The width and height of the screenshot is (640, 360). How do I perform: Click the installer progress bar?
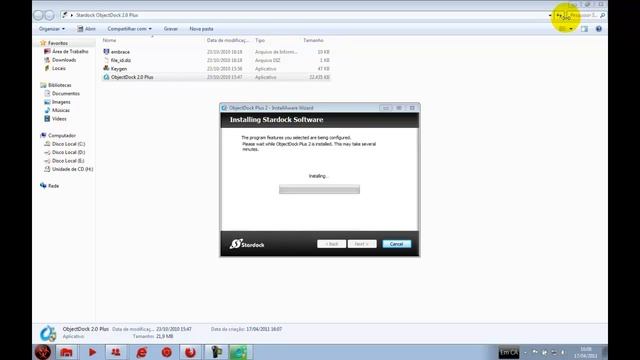coord(319,189)
